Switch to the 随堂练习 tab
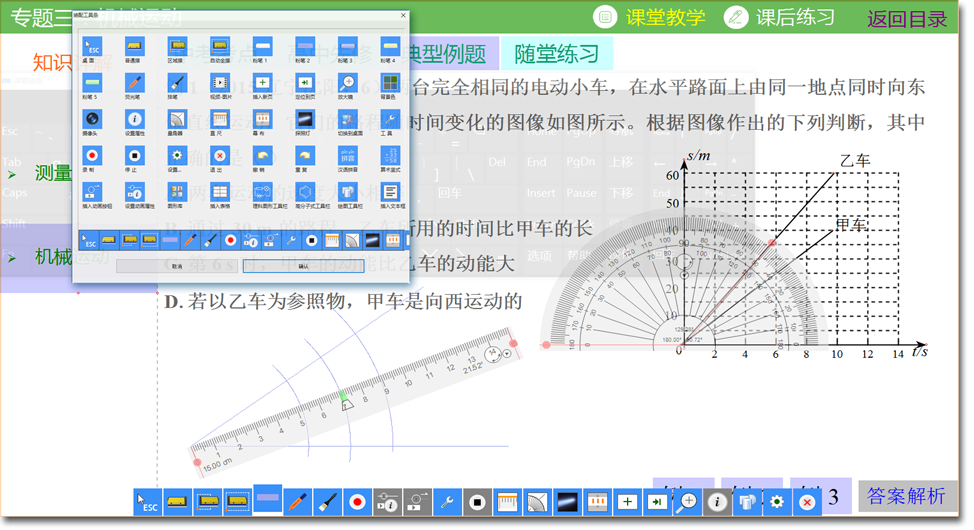The width and height of the screenshot is (974, 530). coord(556,54)
